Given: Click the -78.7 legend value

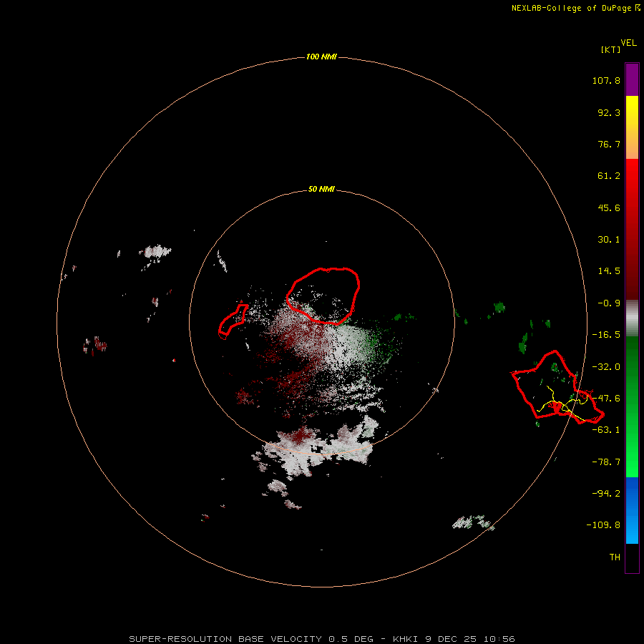Looking at the screenshot, I should (606, 462).
